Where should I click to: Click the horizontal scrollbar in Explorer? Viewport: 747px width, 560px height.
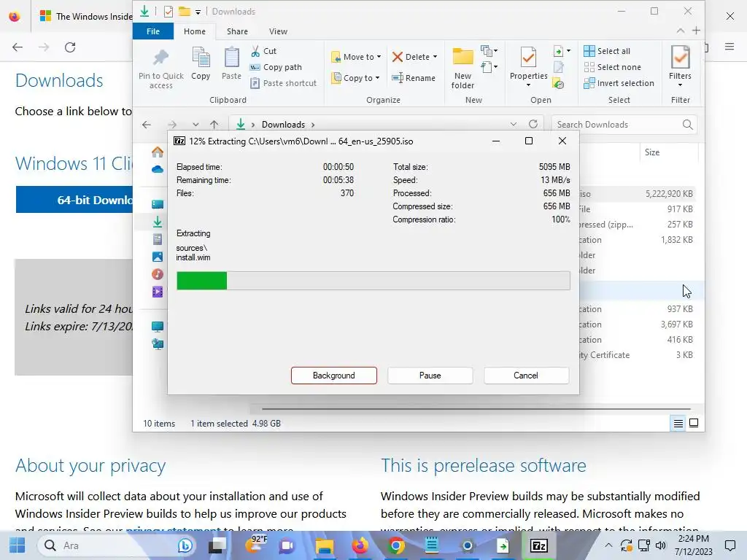(x=476, y=408)
